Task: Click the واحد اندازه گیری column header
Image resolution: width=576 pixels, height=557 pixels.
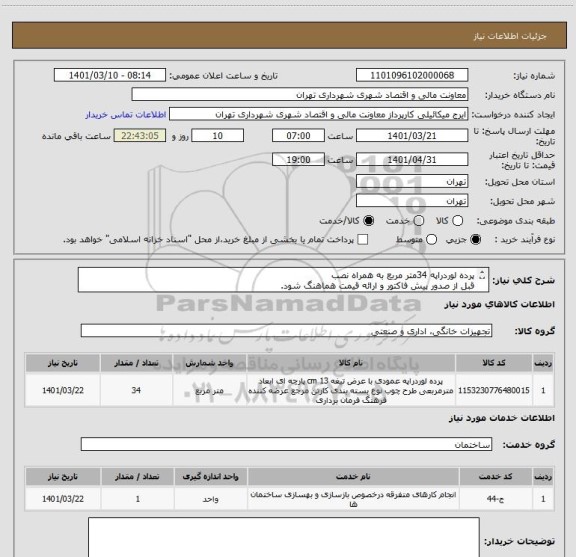Action: coord(210,477)
